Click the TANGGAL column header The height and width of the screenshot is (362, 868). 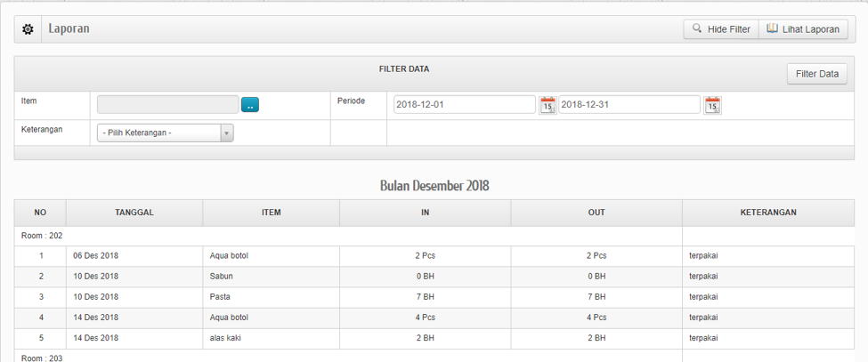[x=134, y=213]
